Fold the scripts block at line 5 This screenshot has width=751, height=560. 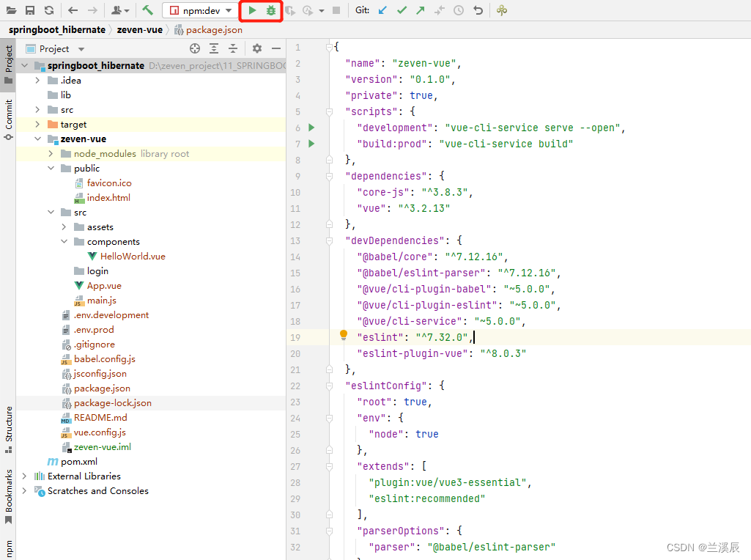329,111
